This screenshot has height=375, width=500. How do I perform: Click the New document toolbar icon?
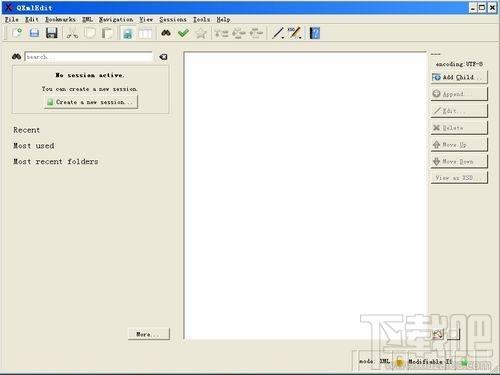pos(17,33)
